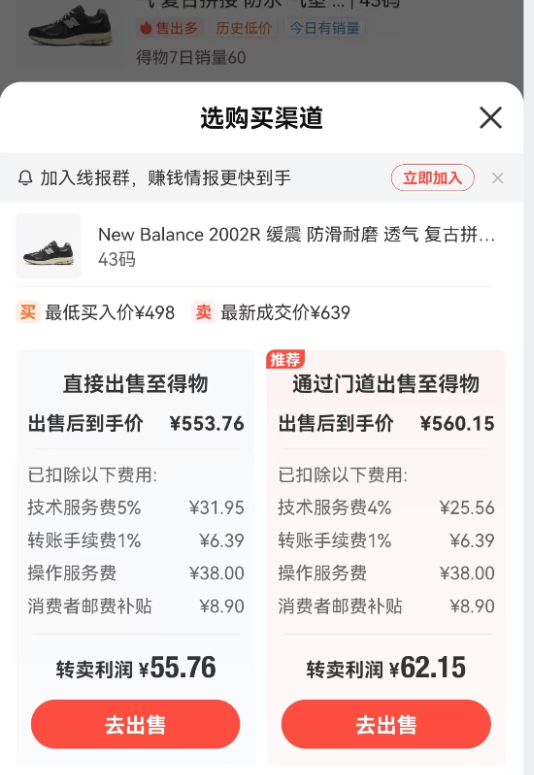Tap the orange 买 badge icon
Viewport: 534px width, 775px height.
pyautogui.click(x=28, y=312)
